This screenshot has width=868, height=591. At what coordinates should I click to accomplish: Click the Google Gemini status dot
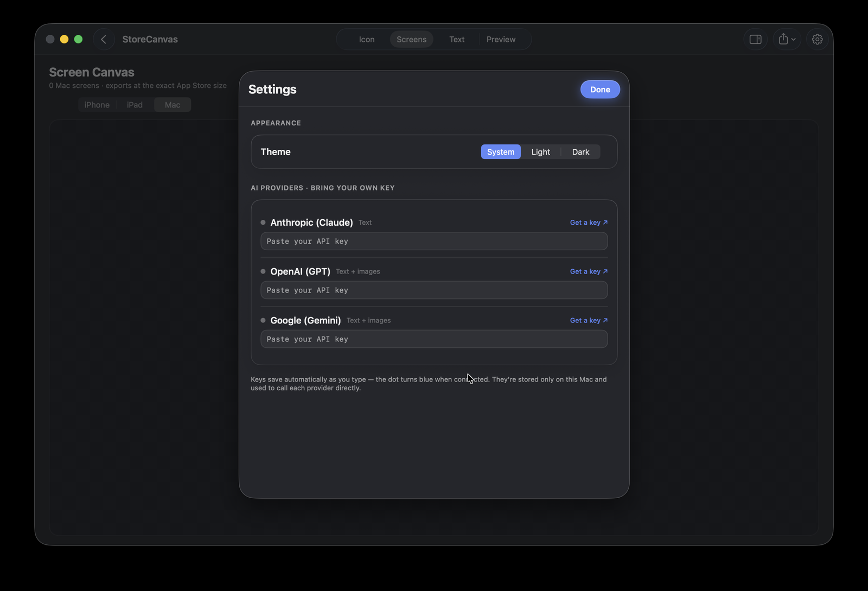pyautogui.click(x=263, y=320)
